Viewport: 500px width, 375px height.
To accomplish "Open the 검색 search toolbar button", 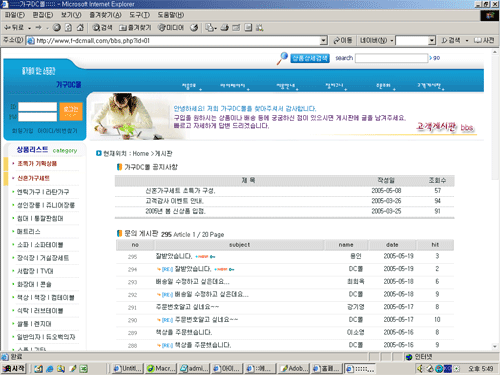I will pyautogui.click(x=102, y=28).
